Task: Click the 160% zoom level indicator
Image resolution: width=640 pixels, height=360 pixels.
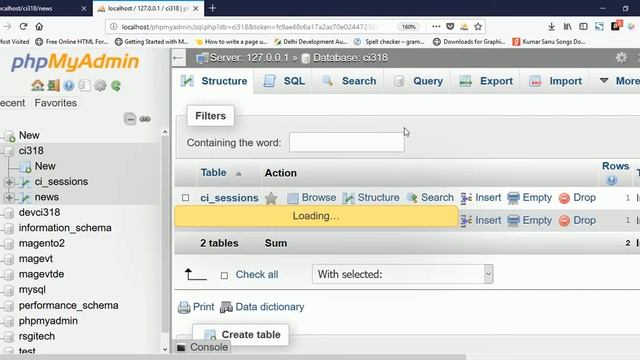Action: pos(409,27)
